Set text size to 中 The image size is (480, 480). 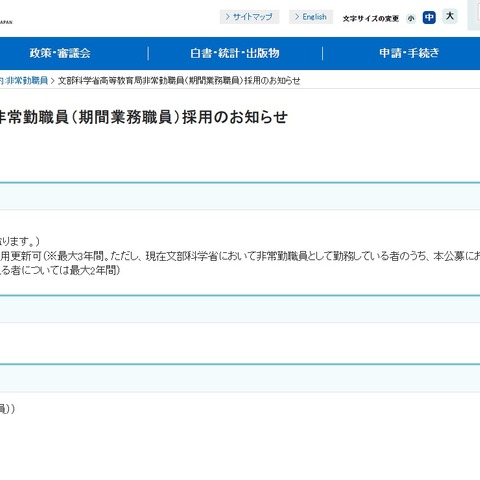(x=429, y=17)
